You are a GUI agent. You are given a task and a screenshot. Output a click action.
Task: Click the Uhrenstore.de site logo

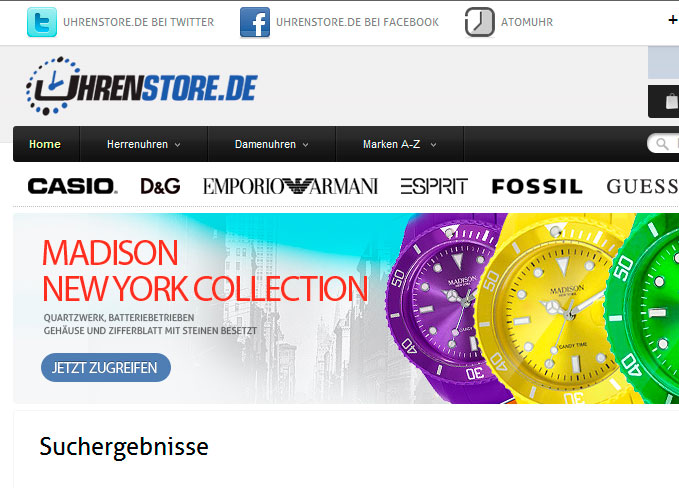(x=142, y=86)
